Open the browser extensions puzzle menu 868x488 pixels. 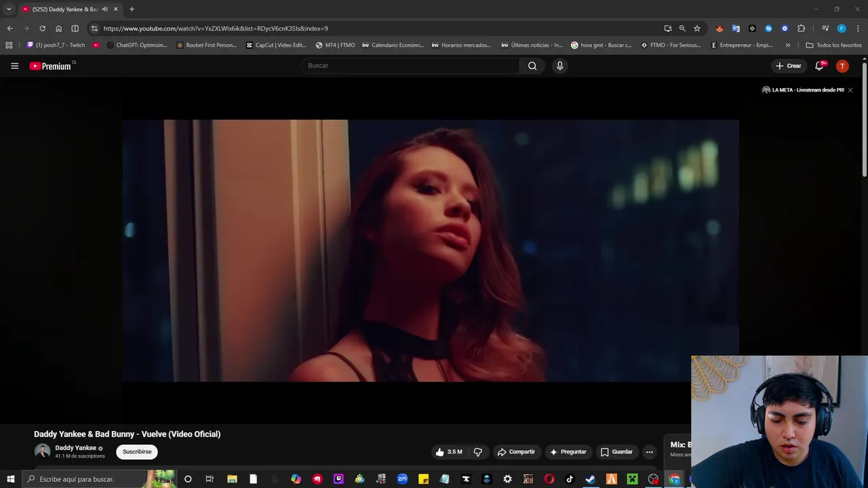pyautogui.click(x=801, y=28)
